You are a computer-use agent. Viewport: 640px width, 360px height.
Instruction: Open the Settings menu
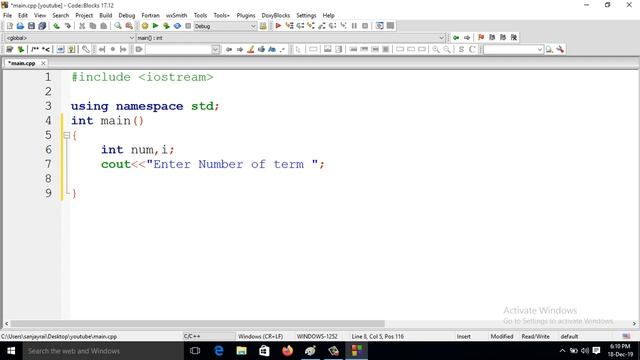coord(306,15)
